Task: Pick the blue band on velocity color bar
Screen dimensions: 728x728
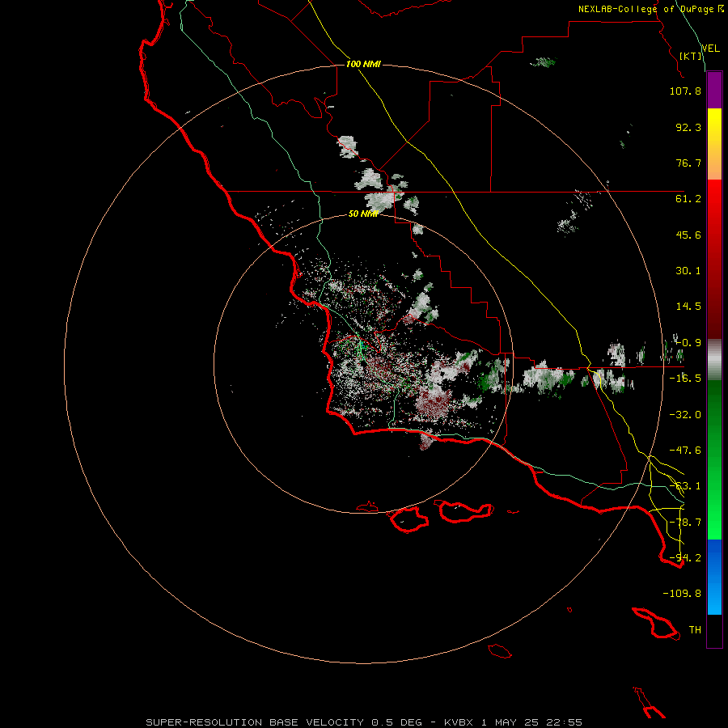Action: [x=714, y=577]
